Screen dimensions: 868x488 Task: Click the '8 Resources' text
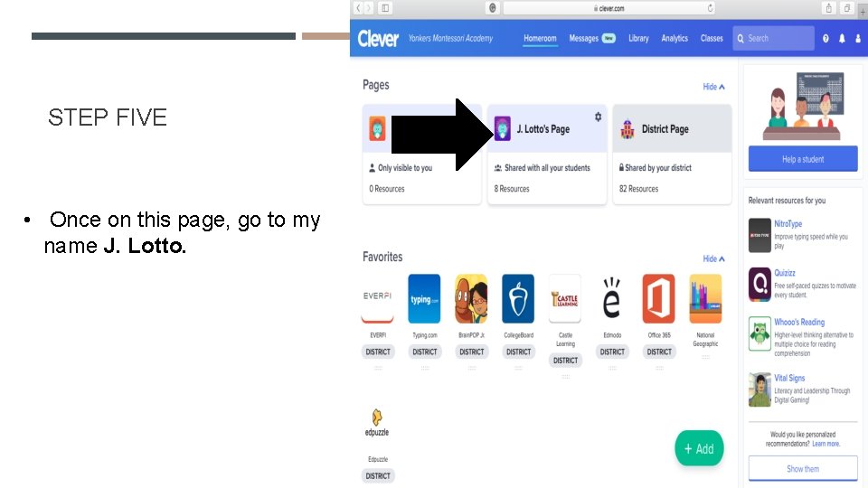coord(512,189)
